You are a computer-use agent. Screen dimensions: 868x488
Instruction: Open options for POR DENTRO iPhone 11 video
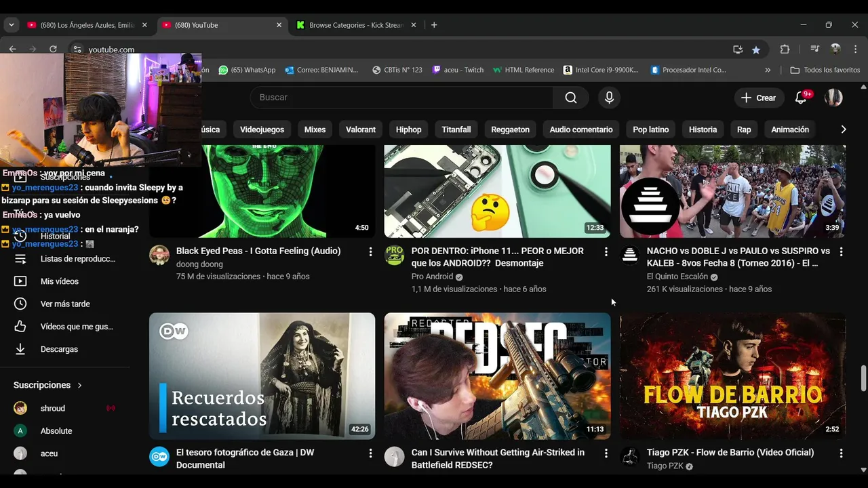606,251
